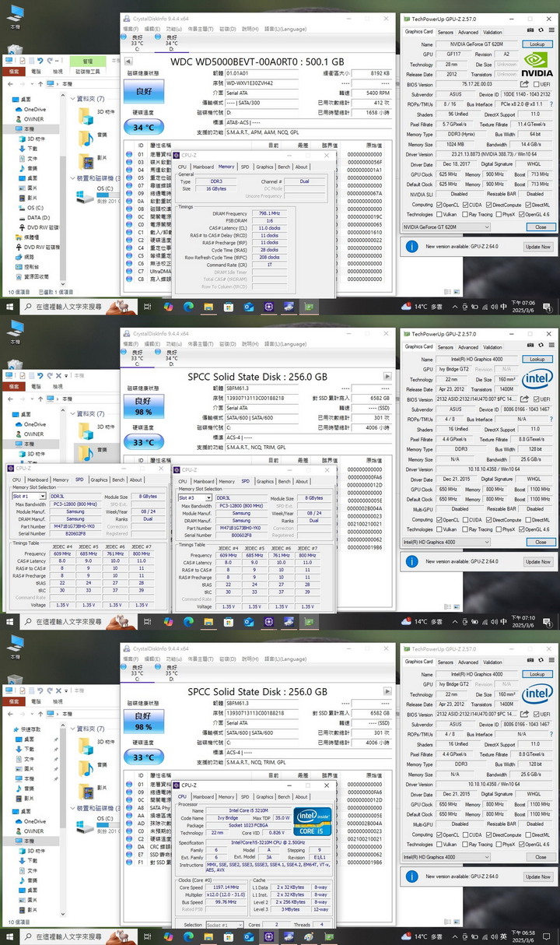This screenshot has height=945, width=560.
Task: Click Lookup button in GT 620M GPU-Z window
Action: click(537, 44)
